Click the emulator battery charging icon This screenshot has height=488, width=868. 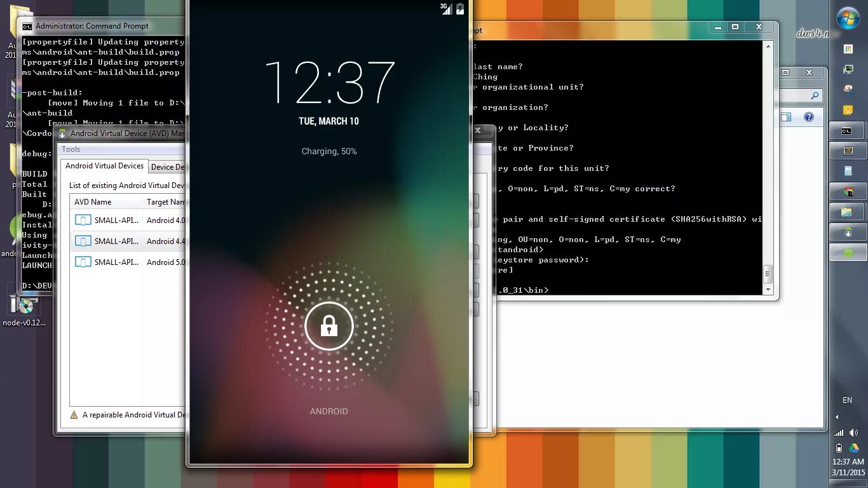pyautogui.click(x=460, y=8)
